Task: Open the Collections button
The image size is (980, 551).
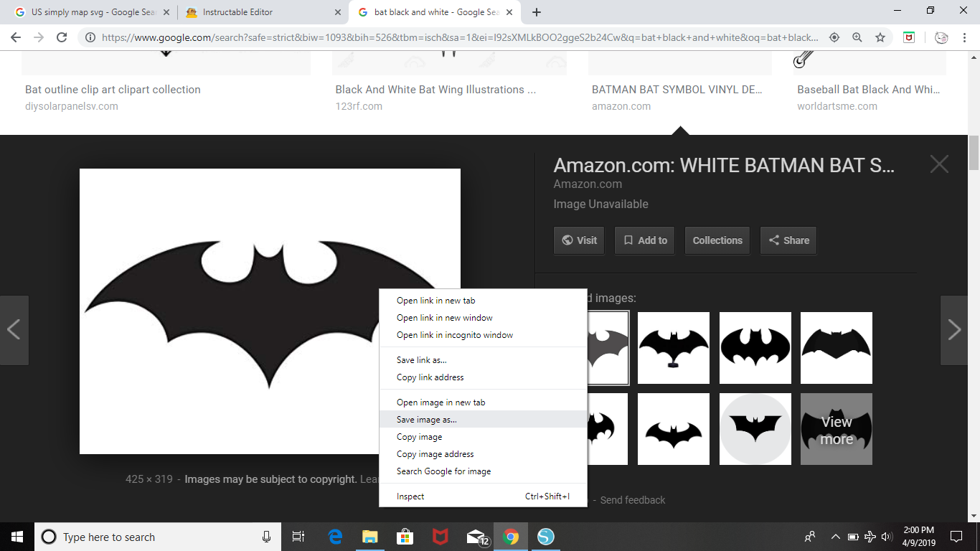Action: [717, 240]
